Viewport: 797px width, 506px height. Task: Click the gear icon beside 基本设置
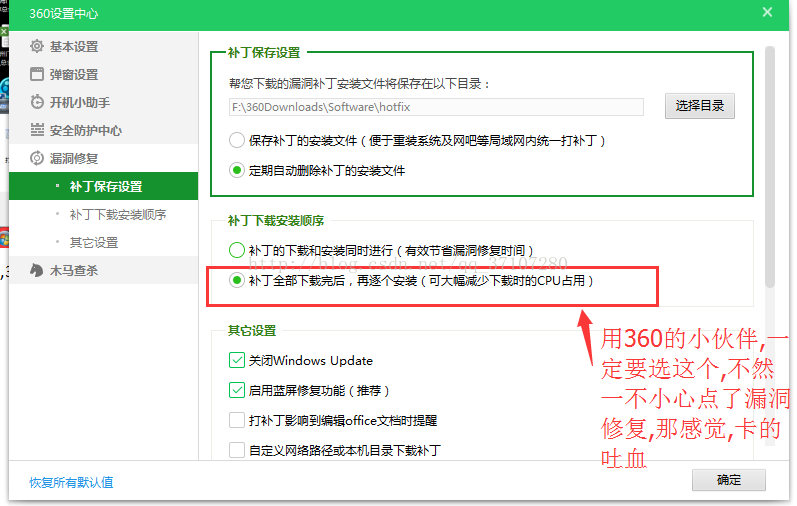coord(37,46)
